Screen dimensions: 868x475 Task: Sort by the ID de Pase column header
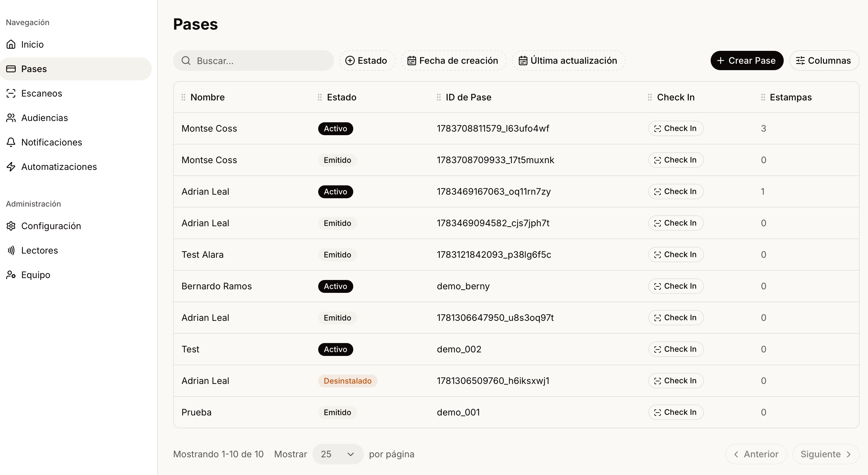468,98
